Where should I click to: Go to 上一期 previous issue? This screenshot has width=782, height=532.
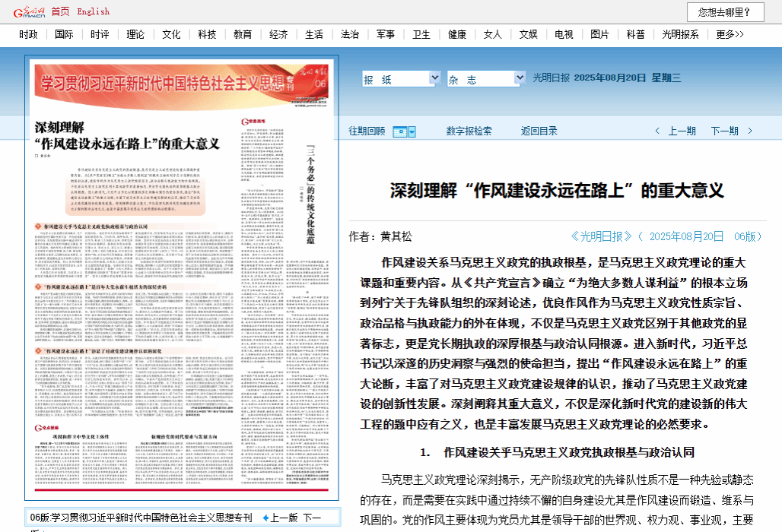pyautogui.click(x=682, y=131)
